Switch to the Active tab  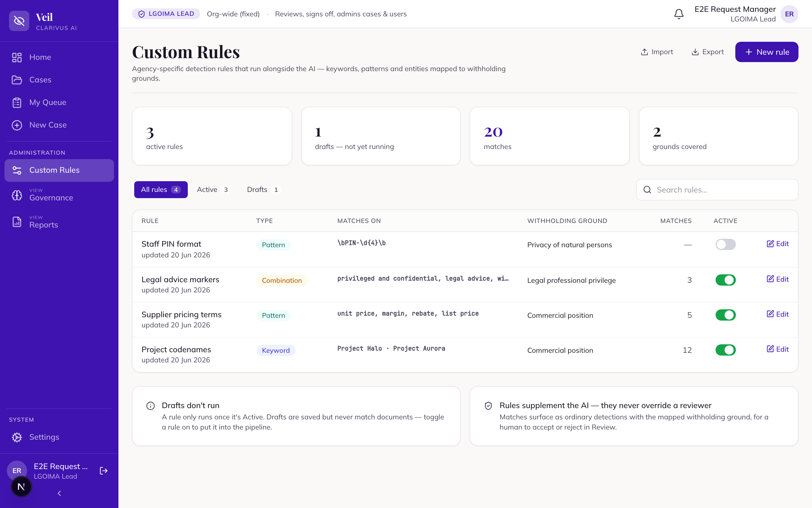[213, 189]
